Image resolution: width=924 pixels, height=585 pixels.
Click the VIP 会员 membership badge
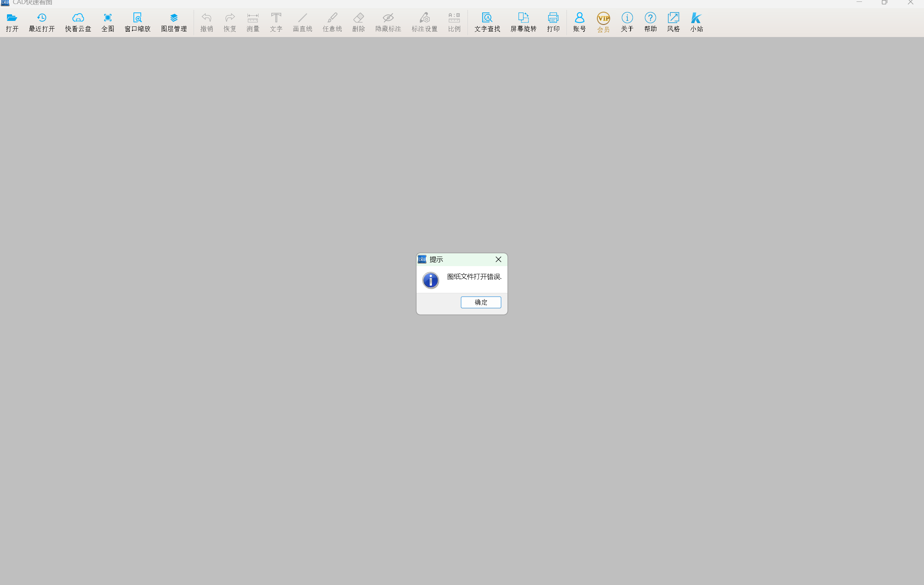[603, 18]
